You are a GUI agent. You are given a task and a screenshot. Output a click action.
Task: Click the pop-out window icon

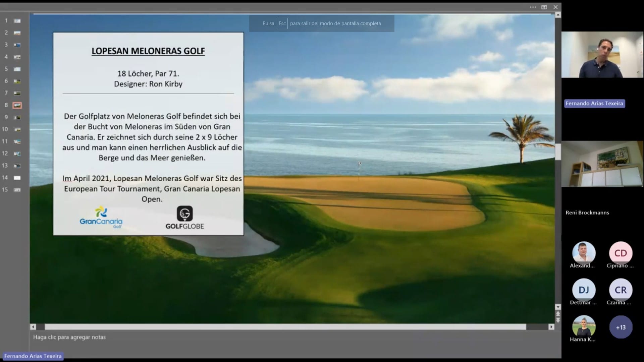[544, 7]
